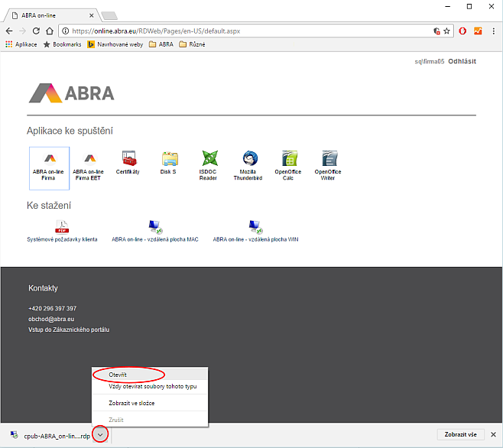Expand download item options chevron
This screenshot has height=448, width=503.
coord(100,434)
